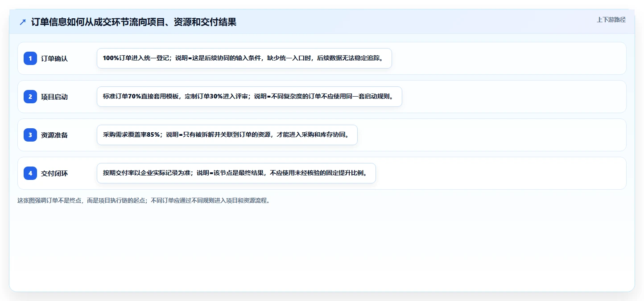Click the step 1 number badge

pyautogui.click(x=30, y=58)
